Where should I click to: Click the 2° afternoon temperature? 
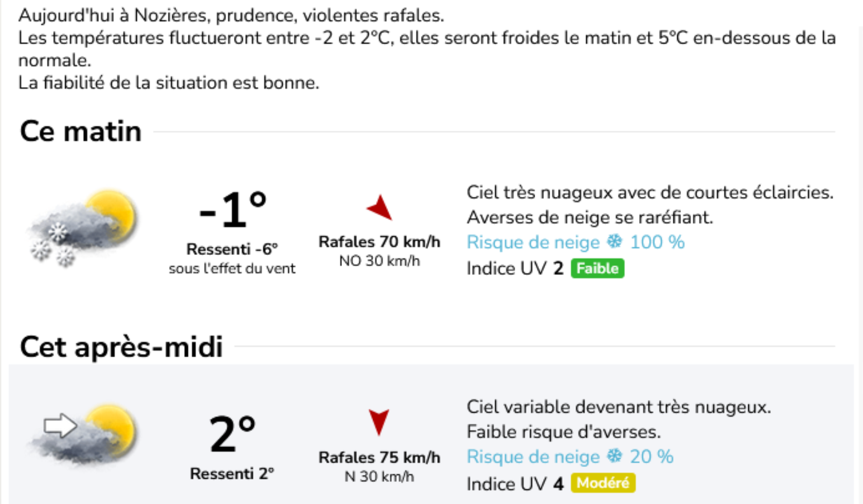pyautogui.click(x=232, y=434)
